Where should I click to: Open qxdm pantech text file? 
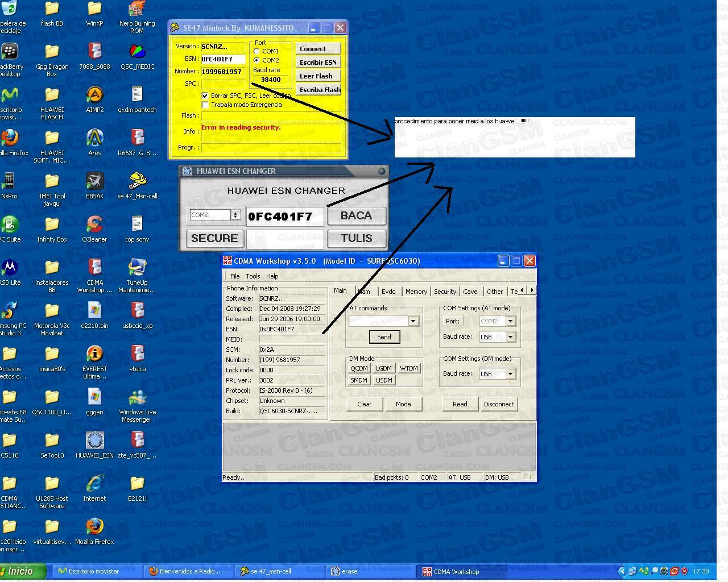click(137, 95)
